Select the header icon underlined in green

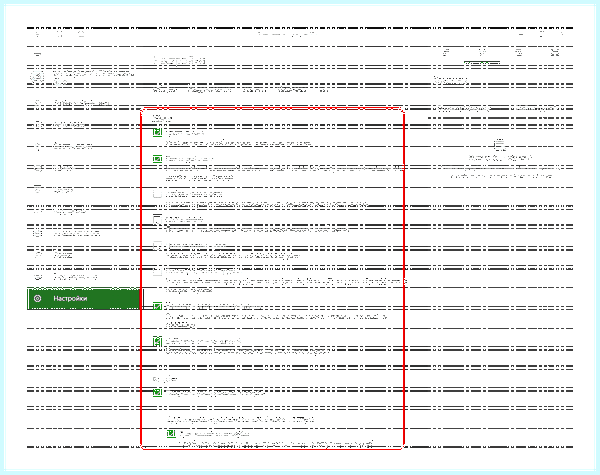point(482,52)
